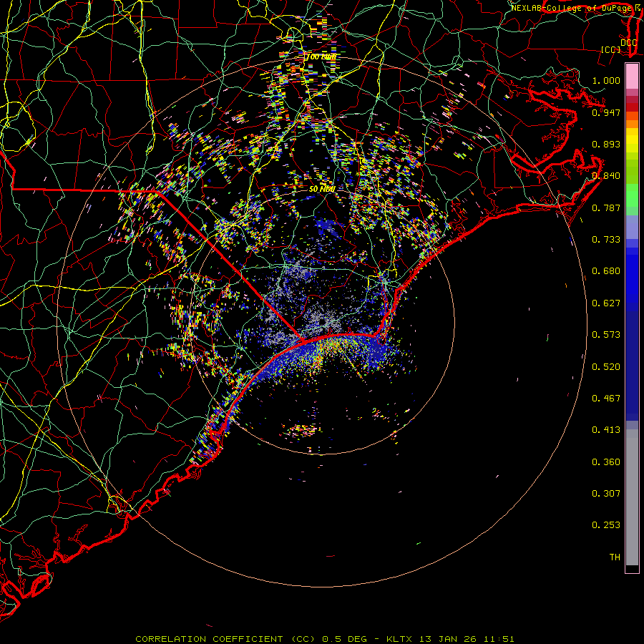Click the 0.787 legend value

[606, 208]
